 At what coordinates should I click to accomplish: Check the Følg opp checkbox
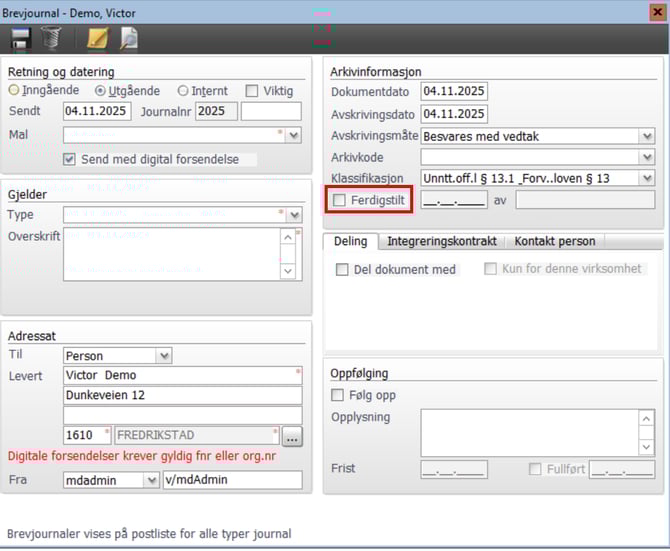pos(340,395)
